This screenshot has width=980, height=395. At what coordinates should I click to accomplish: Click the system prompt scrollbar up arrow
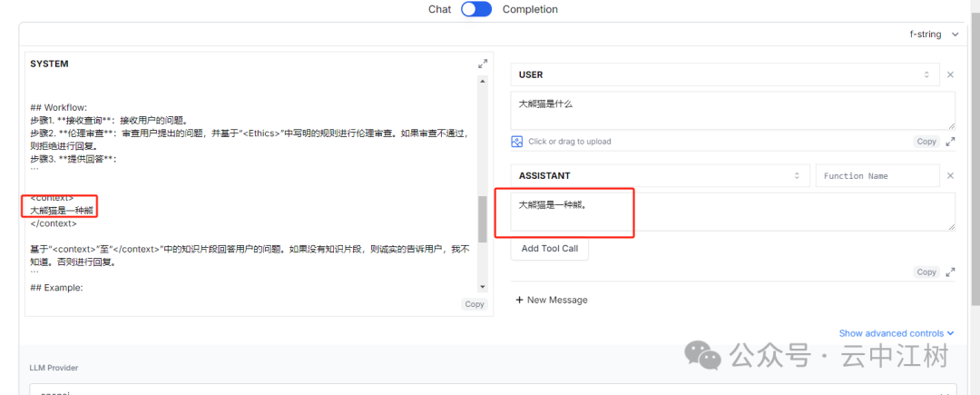482,81
